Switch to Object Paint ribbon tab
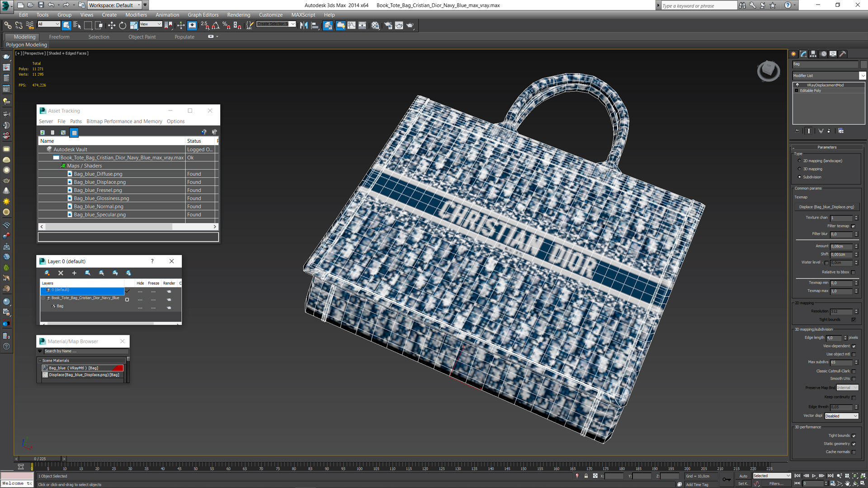Screen dimensions: 868x488 pyautogui.click(x=142, y=37)
